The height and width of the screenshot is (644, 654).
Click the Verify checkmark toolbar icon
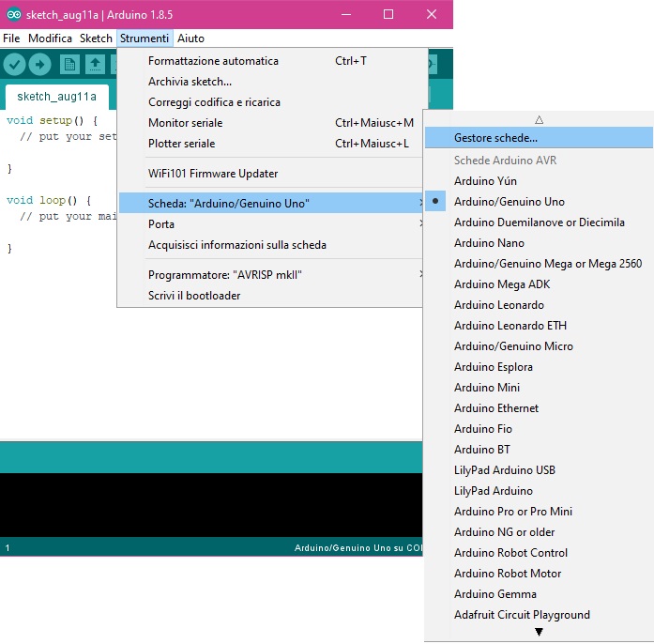click(15, 65)
